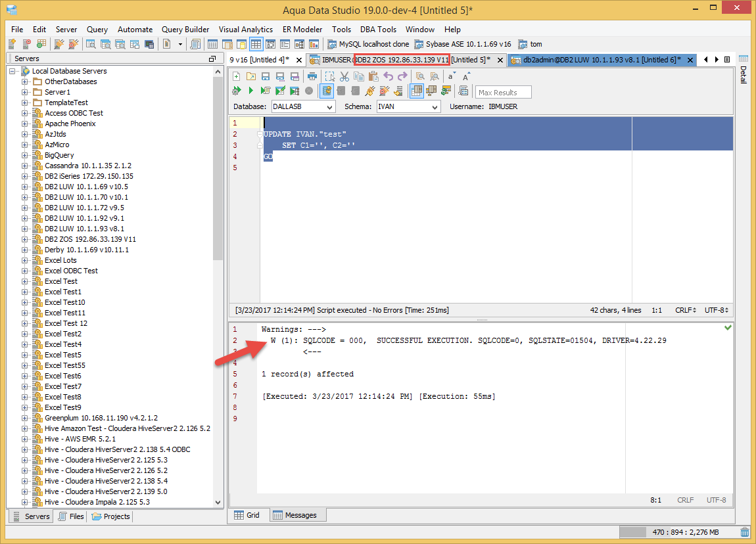The width and height of the screenshot is (756, 544).
Task: Click the UTF-8 encoding selector in editor
Action: click(717, 310)
